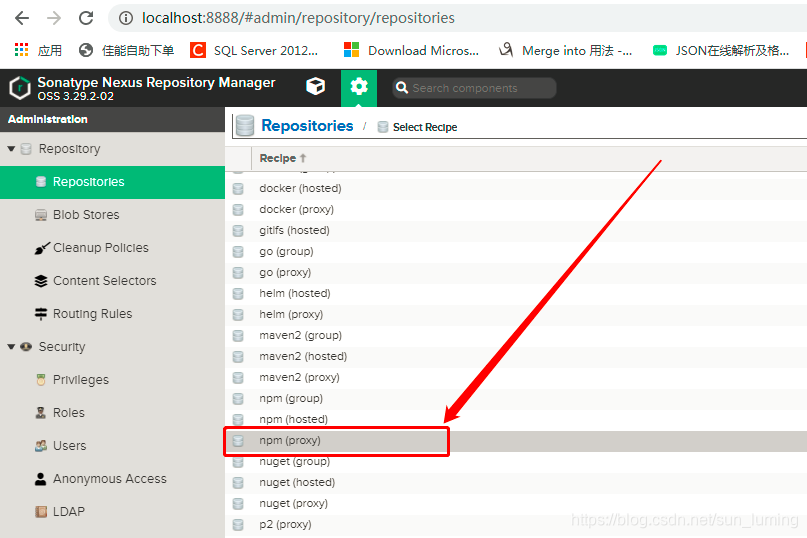Select the npm (proxy) recipe

(x=516, y=441)
